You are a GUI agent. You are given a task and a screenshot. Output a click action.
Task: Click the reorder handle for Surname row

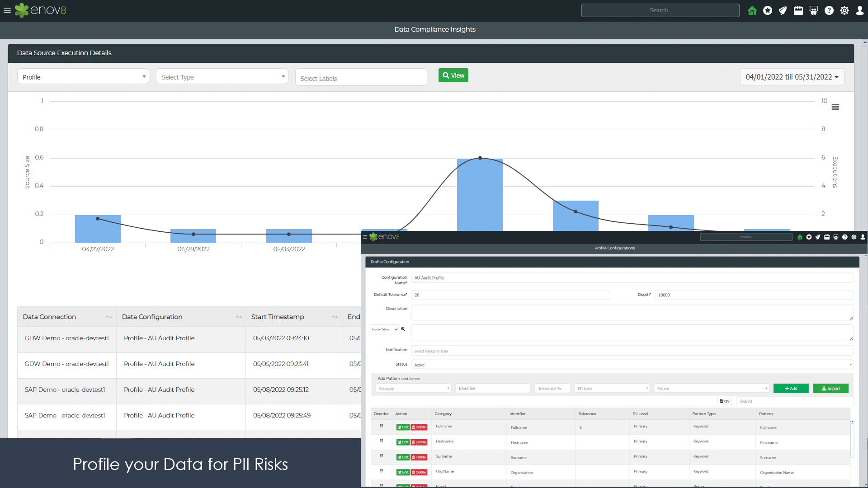pyautogui.click(x=382, y=456)
